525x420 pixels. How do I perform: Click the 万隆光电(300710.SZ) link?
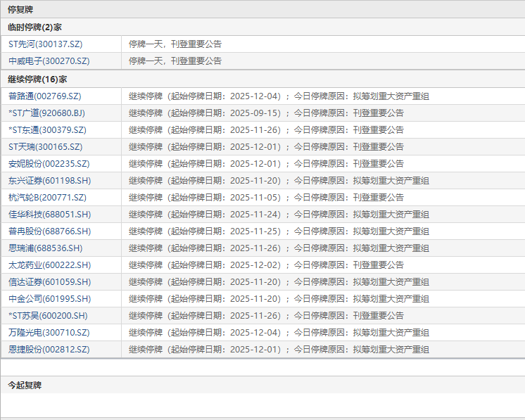49,333
